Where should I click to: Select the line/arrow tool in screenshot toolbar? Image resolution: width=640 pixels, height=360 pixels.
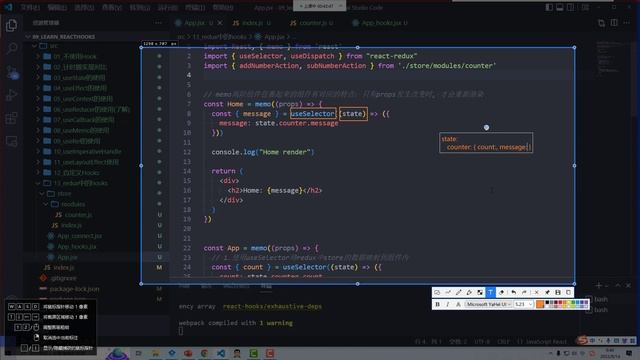(x=448, y=292)
